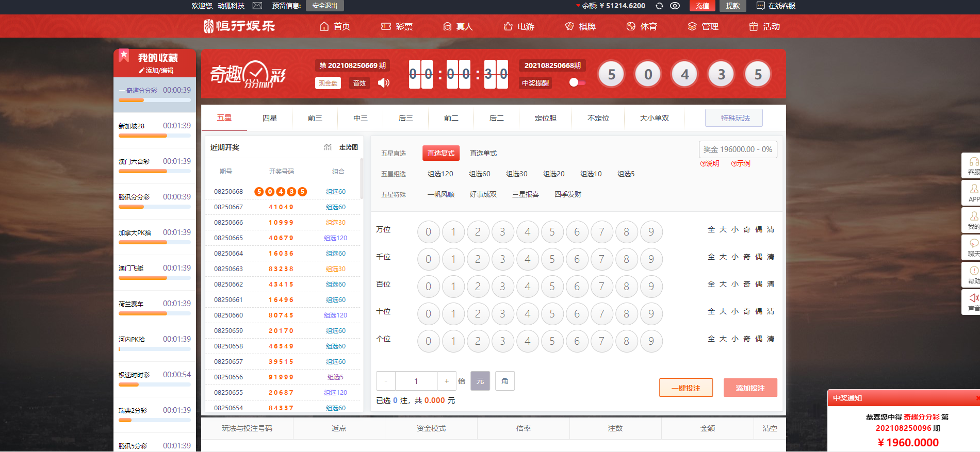Viewport: 980px width, 452px height.
Task: Click the 充值 recharge button
Action: point(702,6)
